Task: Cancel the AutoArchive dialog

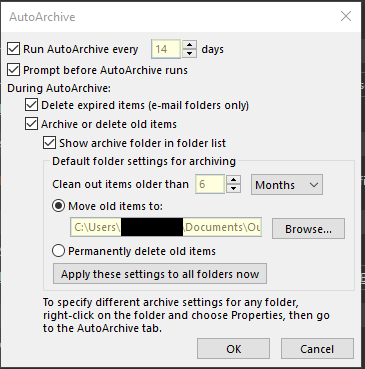Action: click(x=317, y=349)
